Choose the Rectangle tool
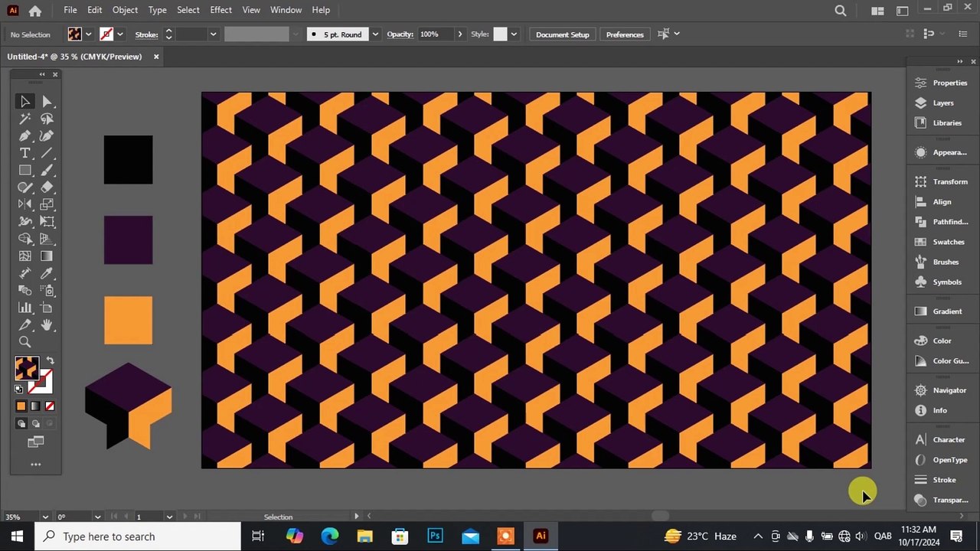980x551 pixels. [24, 170]
